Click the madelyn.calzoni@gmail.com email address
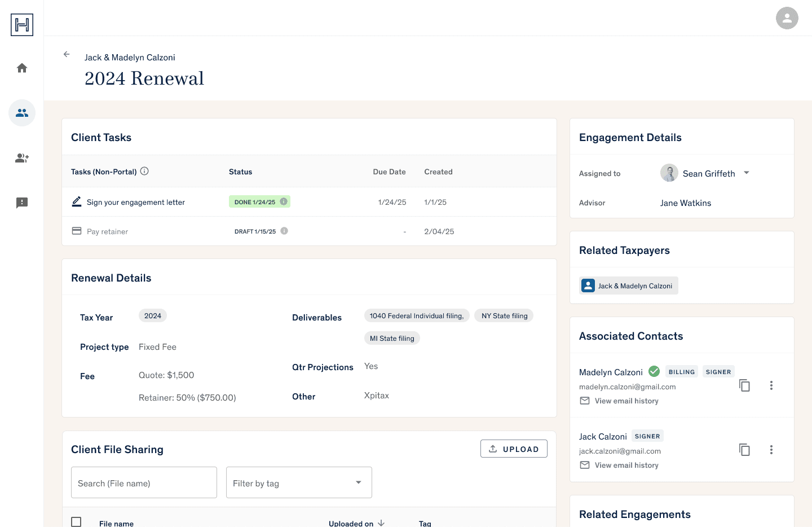The height and width of the screenshot is (527, 812). [x=627, y=387]
